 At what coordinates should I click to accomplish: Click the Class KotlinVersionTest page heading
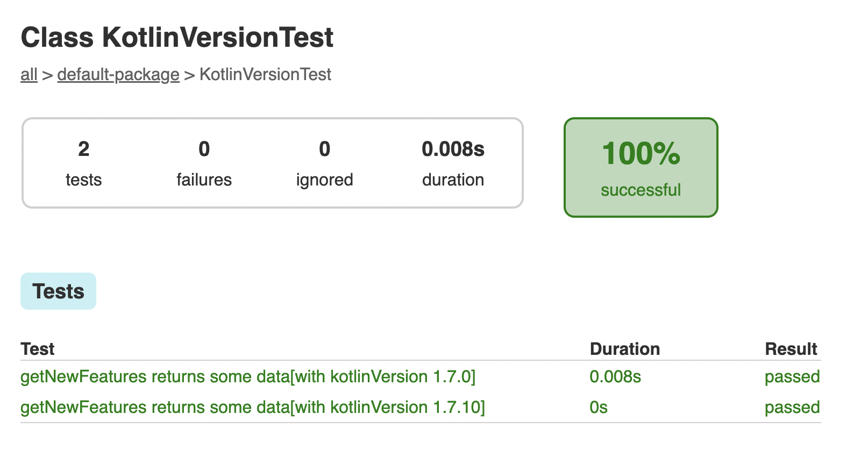(x=177, y=38)
